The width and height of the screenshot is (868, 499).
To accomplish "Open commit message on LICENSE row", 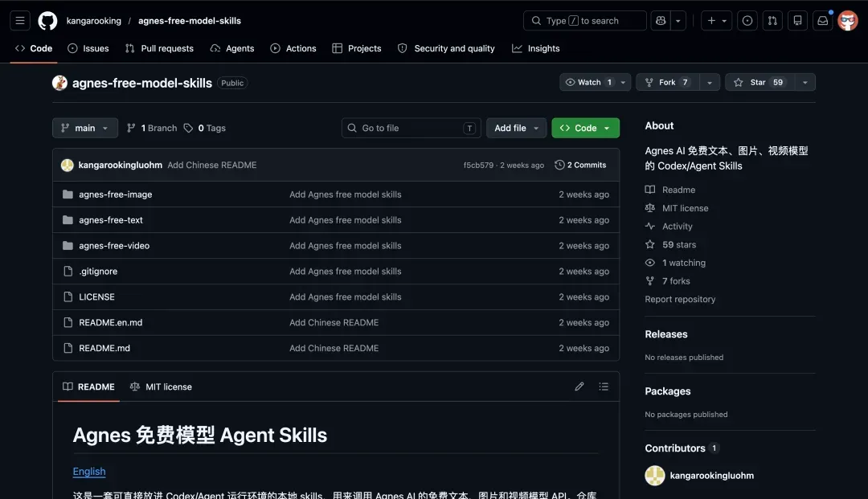I will click(345, 297).
